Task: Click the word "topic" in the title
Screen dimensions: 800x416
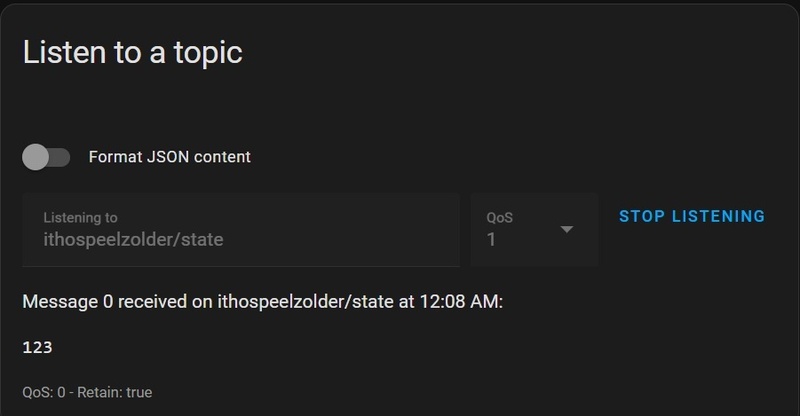Action: click(x=205, y=52)
